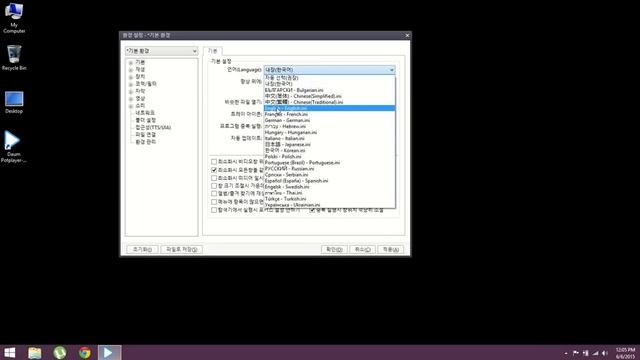Choose Polish.ini from the language list
Image resolution: width=640 pixels, height=360 pixels.
[x=329, y=156]
